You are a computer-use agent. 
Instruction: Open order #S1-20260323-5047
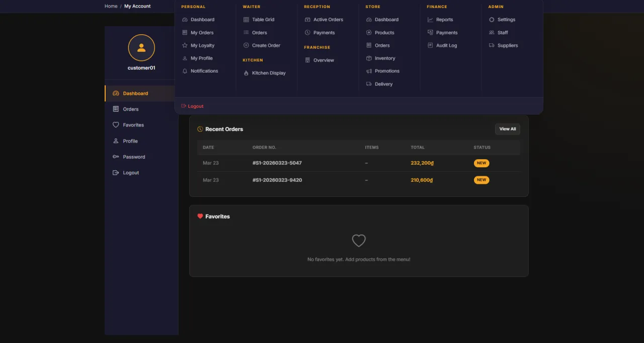click(x=277, y=163)
